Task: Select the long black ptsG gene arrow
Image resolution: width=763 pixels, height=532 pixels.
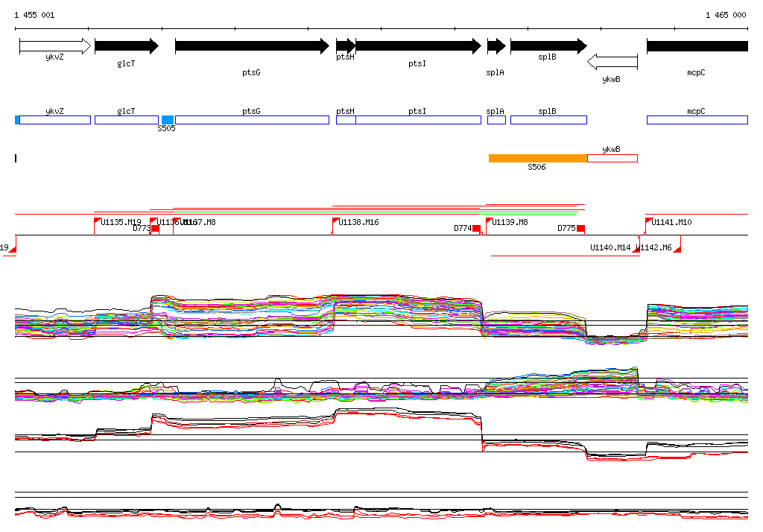Action: [252, 46]
